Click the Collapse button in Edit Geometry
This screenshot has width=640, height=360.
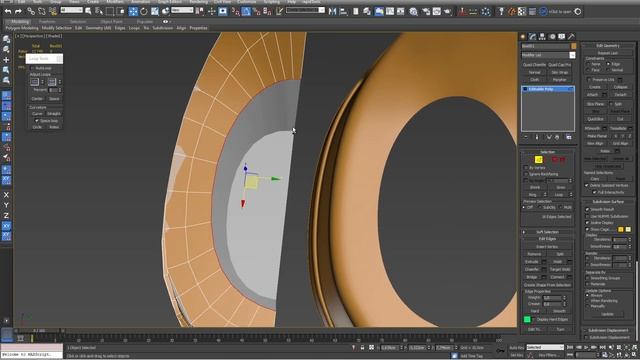(620, 87)
